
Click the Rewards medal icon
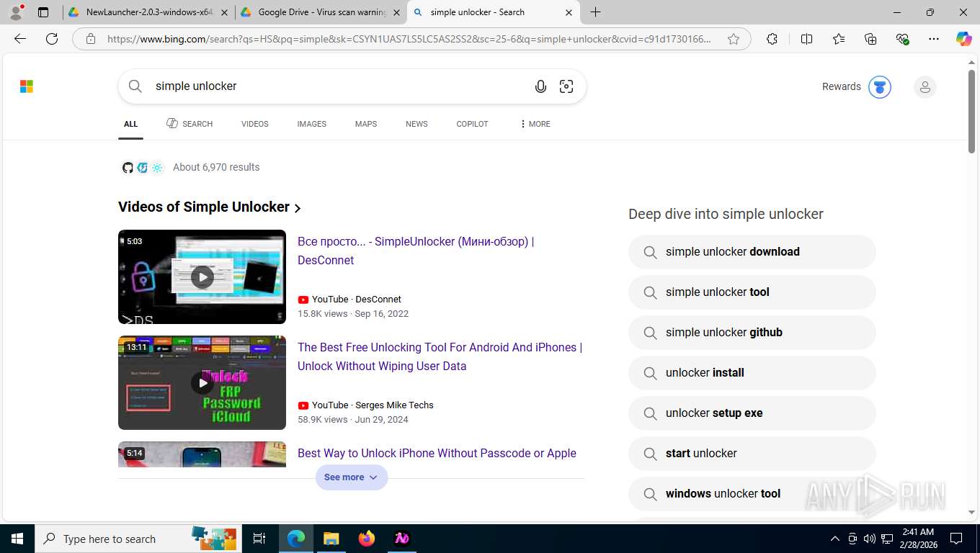(x=879, y=87)
